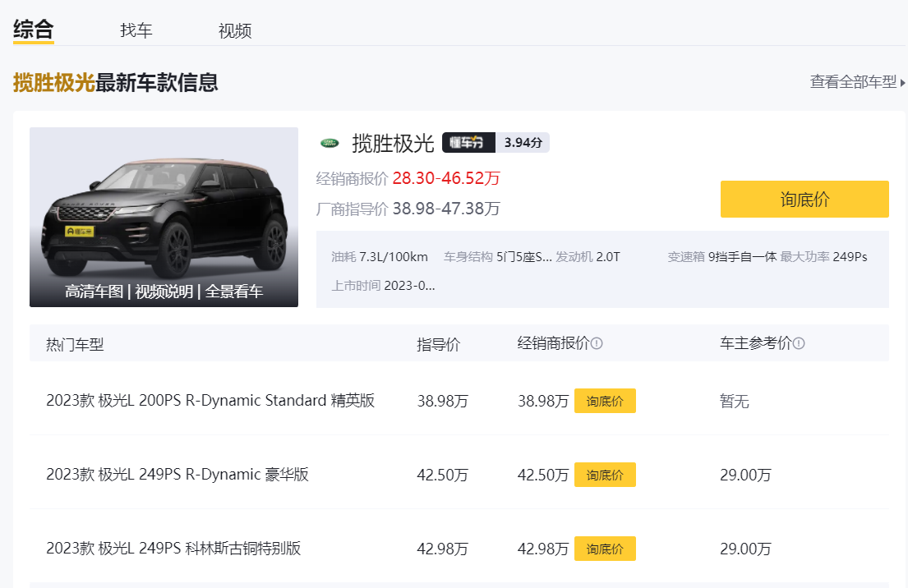Click 询底价 for the 249PS 豪华版 row

pos(605,475)
